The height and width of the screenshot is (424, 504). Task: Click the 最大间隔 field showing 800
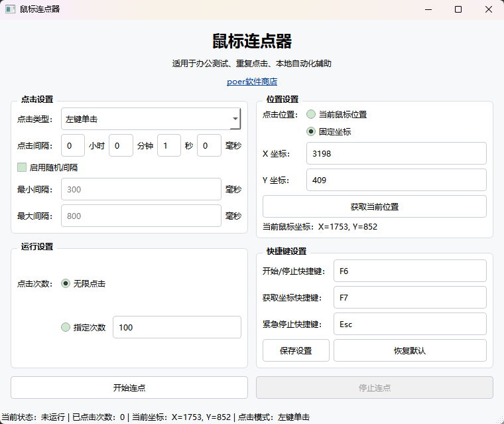tap(141, 216)
